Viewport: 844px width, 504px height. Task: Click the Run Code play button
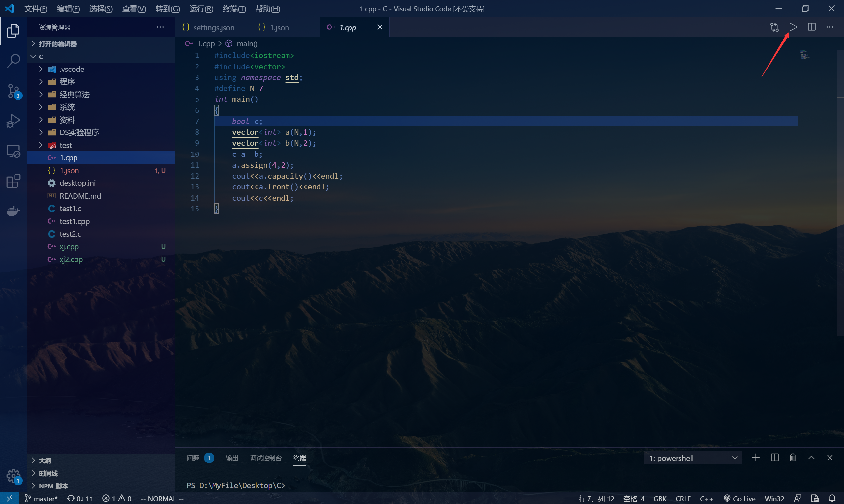tap(793, 27)
